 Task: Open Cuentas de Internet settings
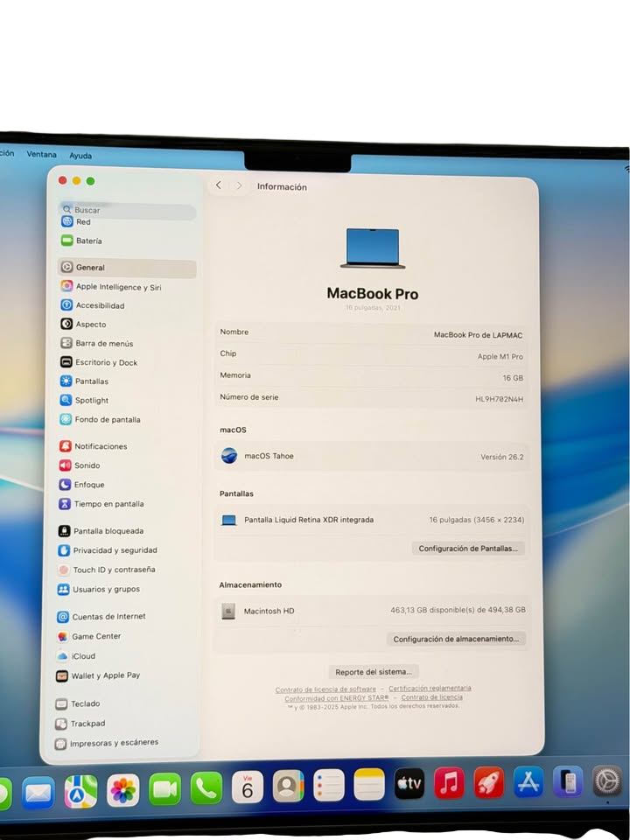(x=101, y=617)
